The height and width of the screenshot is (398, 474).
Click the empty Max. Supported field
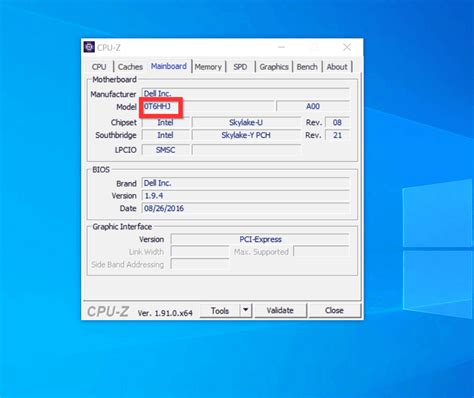(x=321, y=252)
